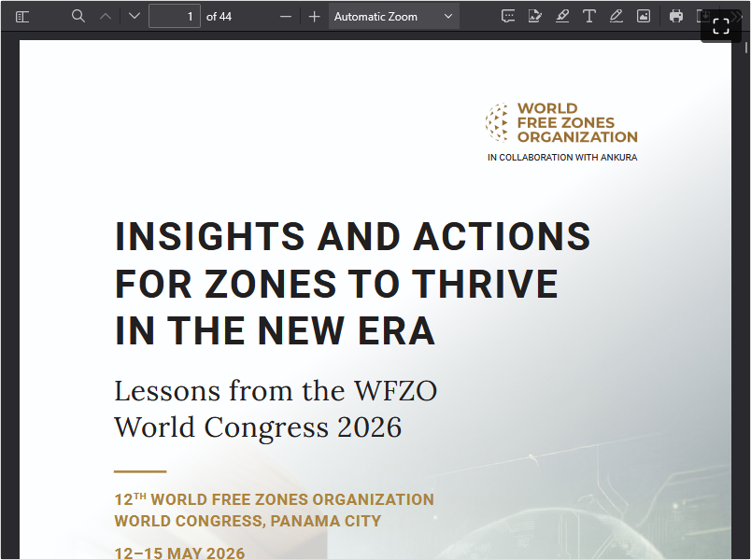Viewport: 751px width, 560px height.
Task: Click the vertical scrollbar thumb
Action: [x=746, y=48]
